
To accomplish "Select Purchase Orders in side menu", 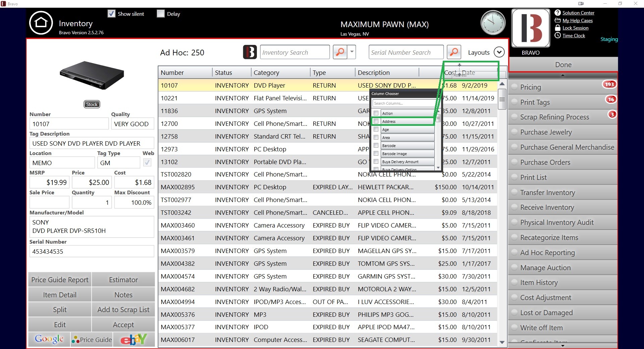I will click(x=563, y=162).
